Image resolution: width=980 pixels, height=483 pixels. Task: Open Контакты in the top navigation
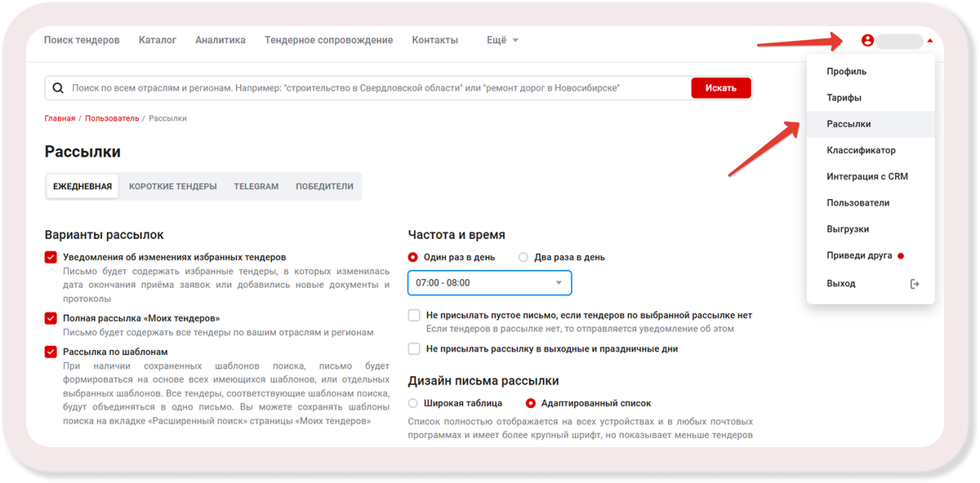click(435, 40)
